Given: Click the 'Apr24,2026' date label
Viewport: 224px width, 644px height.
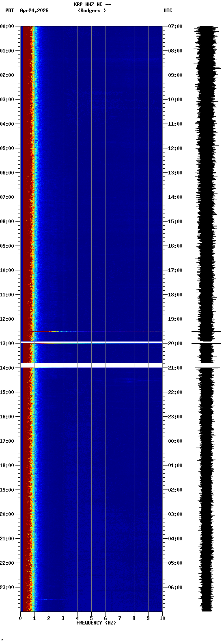Looking at the screenshot, I should click(x=34, y=11).
